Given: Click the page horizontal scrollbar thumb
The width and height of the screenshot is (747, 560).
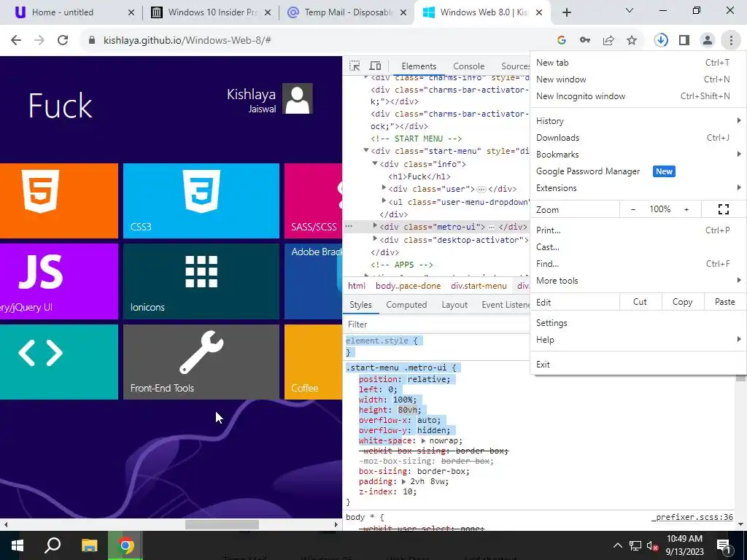Looking at the screenshot, I should pos(222,524).
